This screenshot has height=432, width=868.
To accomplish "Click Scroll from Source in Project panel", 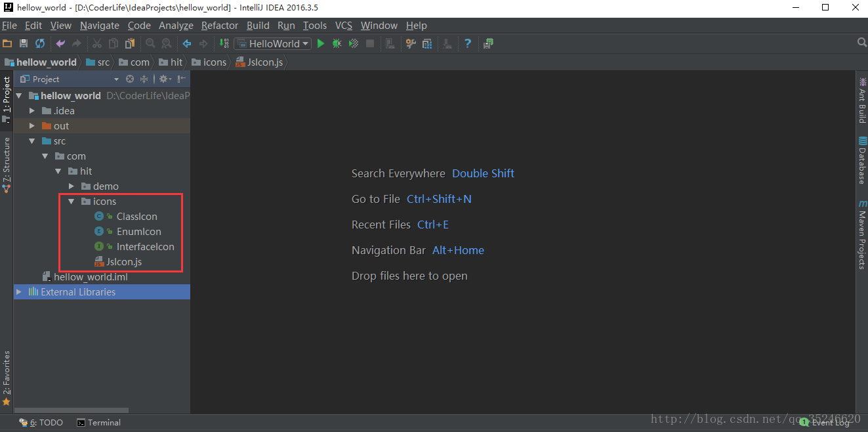I will pos(129,78).
